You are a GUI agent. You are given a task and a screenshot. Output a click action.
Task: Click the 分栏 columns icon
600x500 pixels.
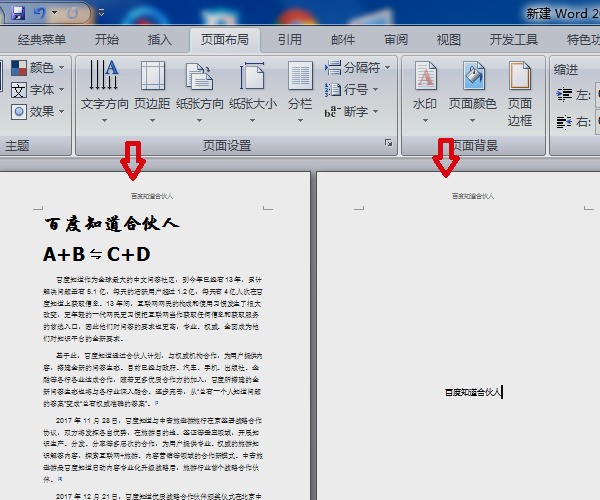(x=300, y=75)
